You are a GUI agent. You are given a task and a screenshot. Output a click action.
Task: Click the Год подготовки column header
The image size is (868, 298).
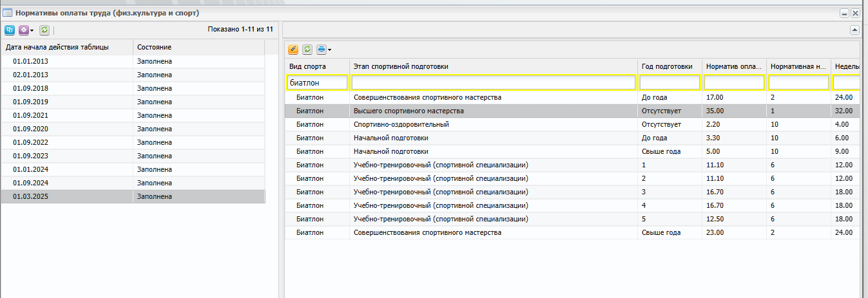coord(670,66)
